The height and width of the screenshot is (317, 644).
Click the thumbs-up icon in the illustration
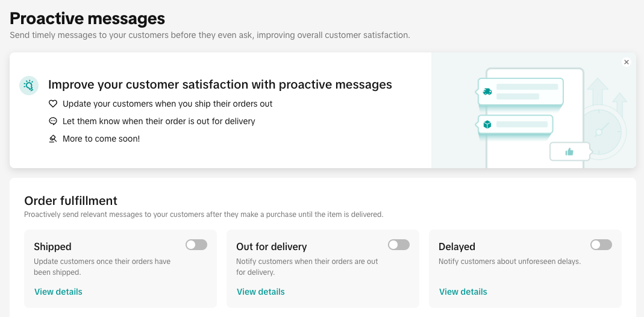click(569, 152)
